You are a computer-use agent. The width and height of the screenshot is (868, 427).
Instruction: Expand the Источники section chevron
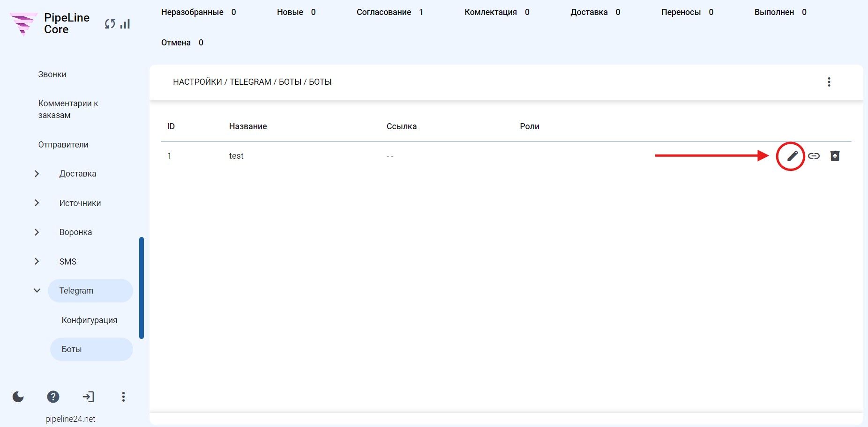(x=37, y=203)
